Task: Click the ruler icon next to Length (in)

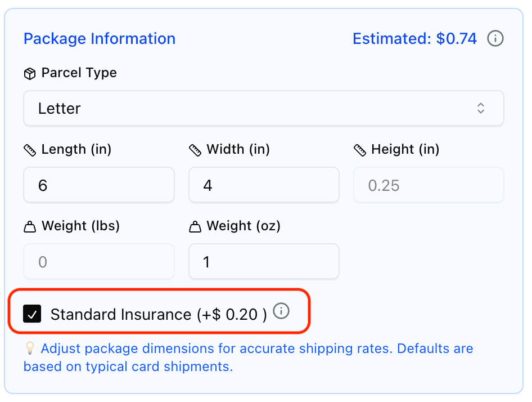Action: (x=29, y=149)
